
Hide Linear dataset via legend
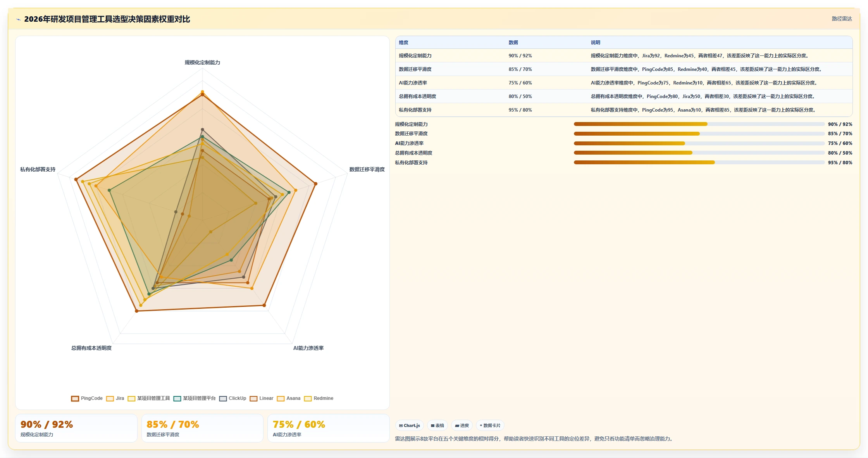262,398
